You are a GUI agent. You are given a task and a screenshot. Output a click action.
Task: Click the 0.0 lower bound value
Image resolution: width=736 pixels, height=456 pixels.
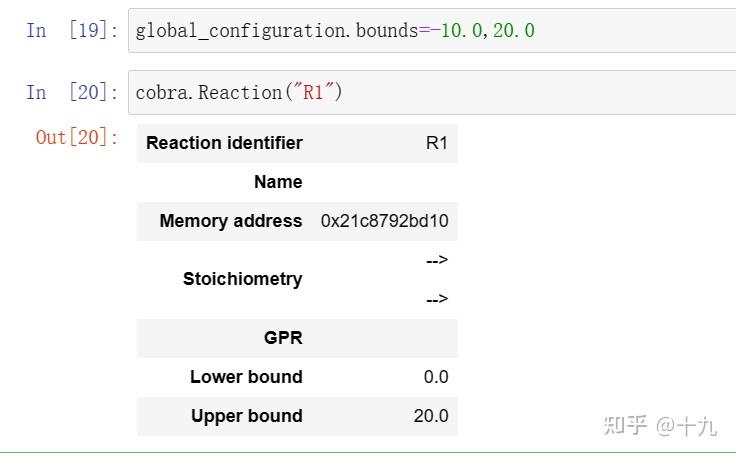[436, 377]
